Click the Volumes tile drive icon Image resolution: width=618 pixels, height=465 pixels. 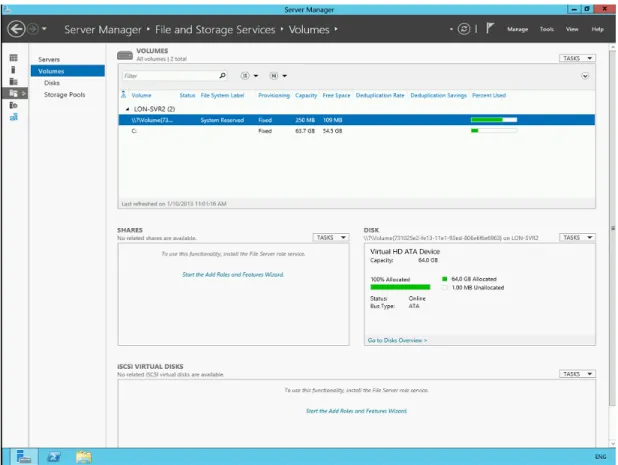click(x=125, y=56)
